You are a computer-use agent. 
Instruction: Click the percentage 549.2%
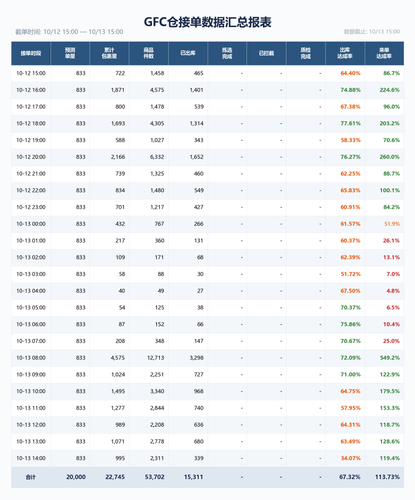point(390,358)
